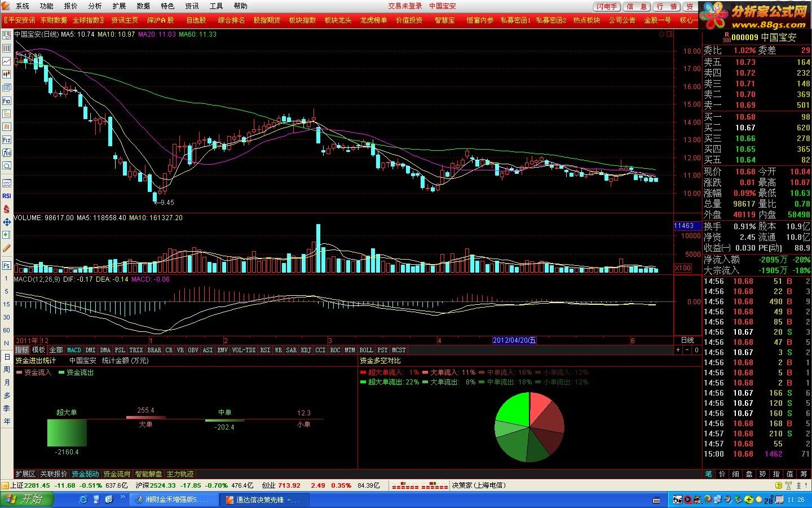This screenshot has height=508, width=812.
Task: Click the square window icon at chart top right
Action: pos(669,34)
